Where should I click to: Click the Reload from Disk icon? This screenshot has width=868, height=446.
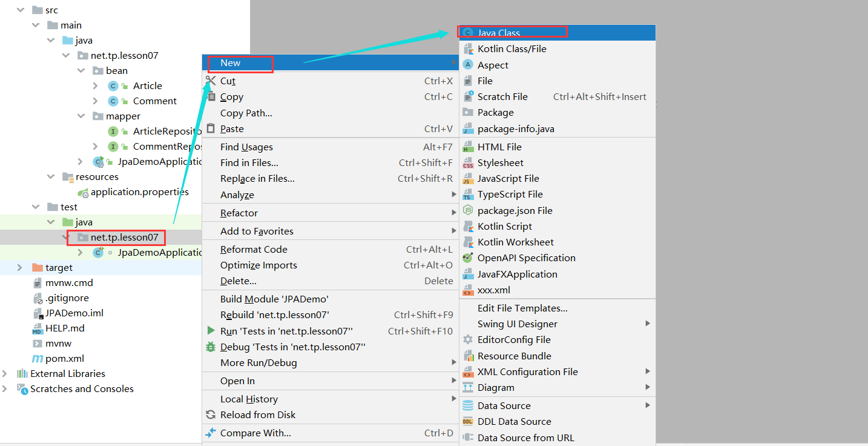211,414
